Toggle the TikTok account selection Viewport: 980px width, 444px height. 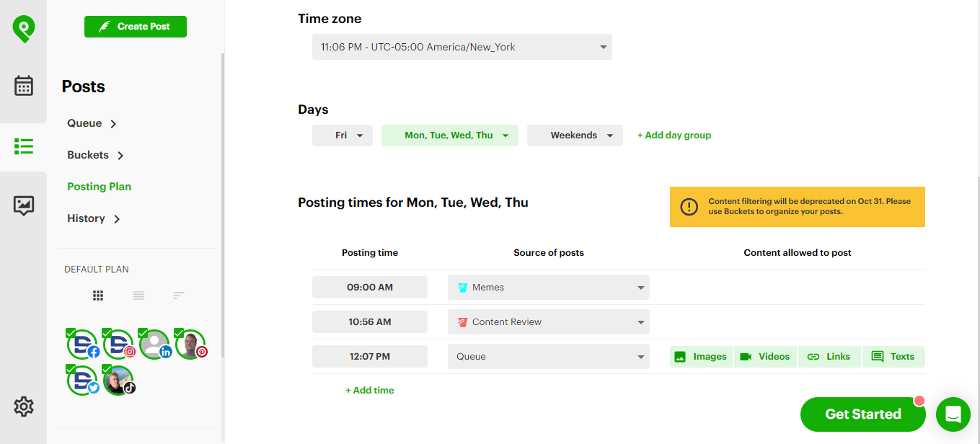pos(118,380)
